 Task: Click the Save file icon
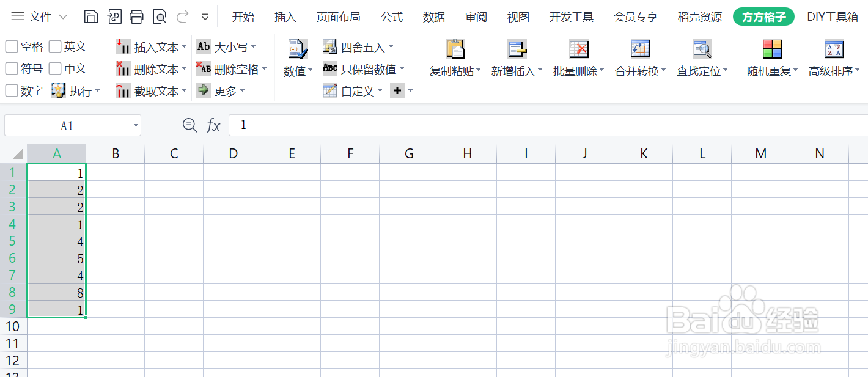(x=91, y=16)
